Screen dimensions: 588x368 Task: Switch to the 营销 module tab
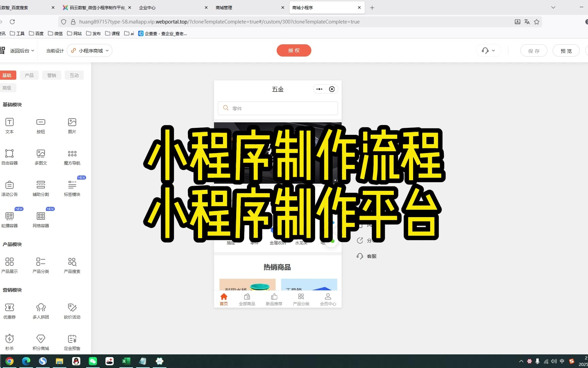click(x=52, y=75)
